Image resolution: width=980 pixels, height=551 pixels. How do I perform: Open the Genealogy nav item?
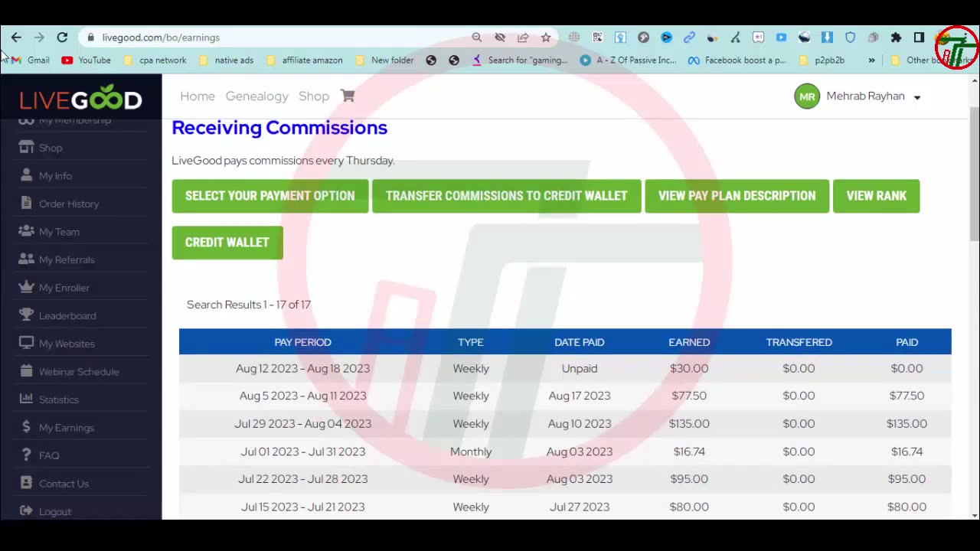[x=256, y=96]
